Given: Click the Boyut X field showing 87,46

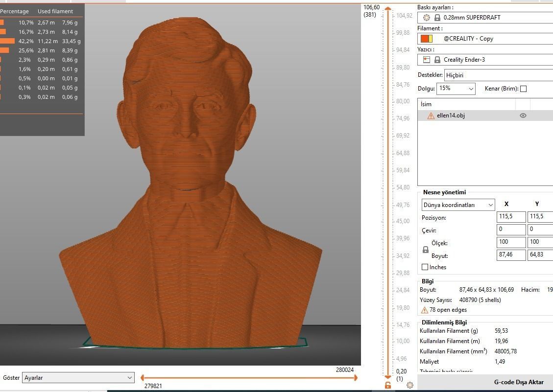Looking at the screenshot, I should coord(511,255).
